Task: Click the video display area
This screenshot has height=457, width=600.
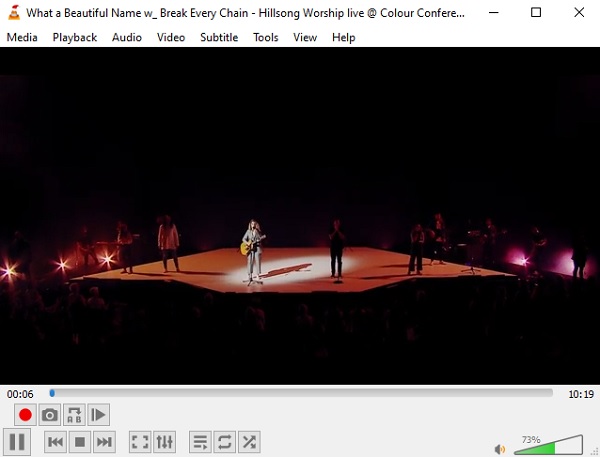Action: tap(300, 216)
